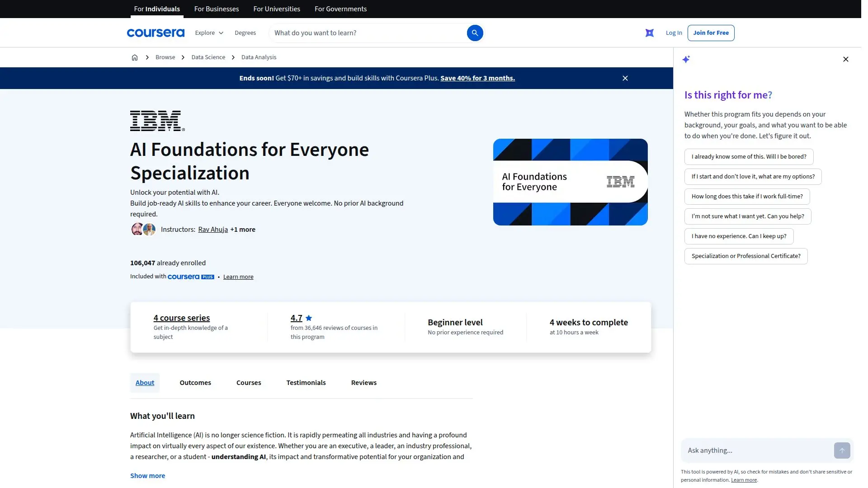Select the For Individuals tab
868x488 pixels.
157,9
